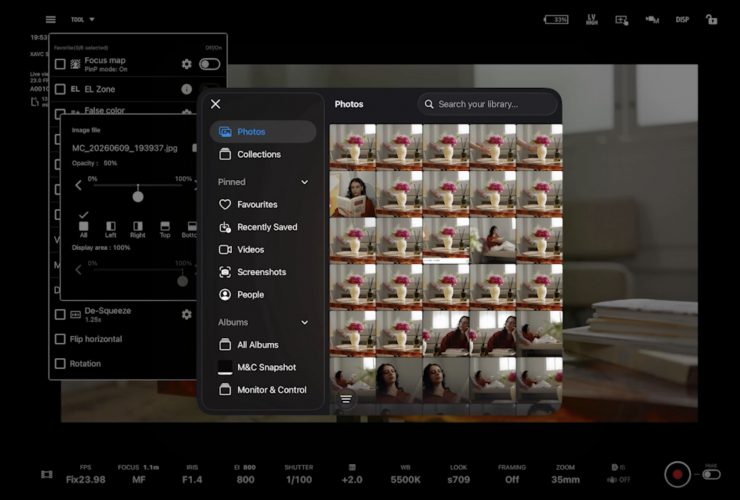The width and height of the screenshot is (740, 500).
Task: Click the red record button
Action: coord(677,474)
